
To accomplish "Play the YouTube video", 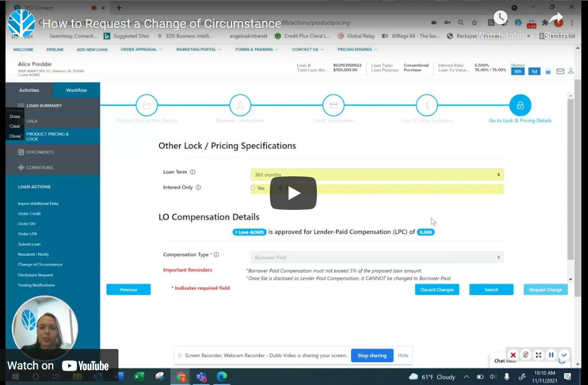I will pos(293,193).
